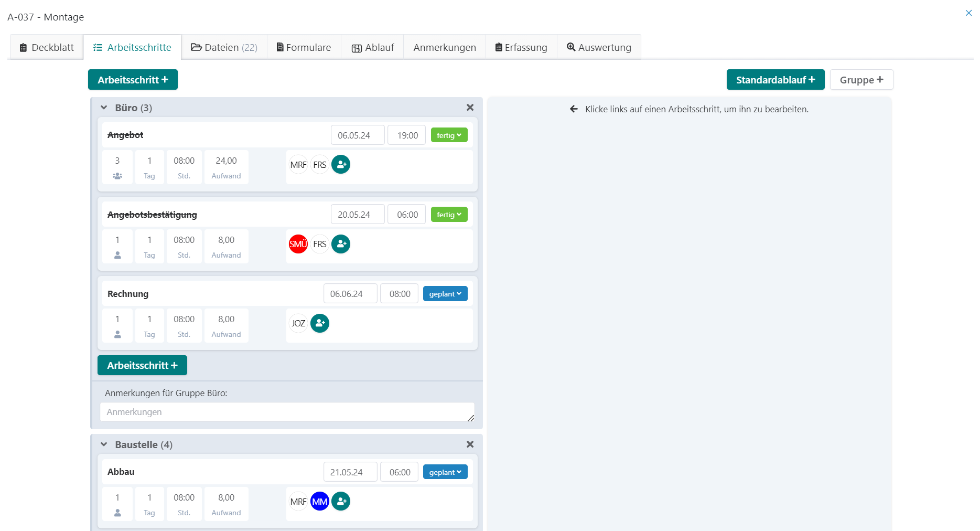Image resolution: width=980 pixels, height=531 pixels.
Task: Collapse the Baustelle group chevron
Action: (104, 444)
